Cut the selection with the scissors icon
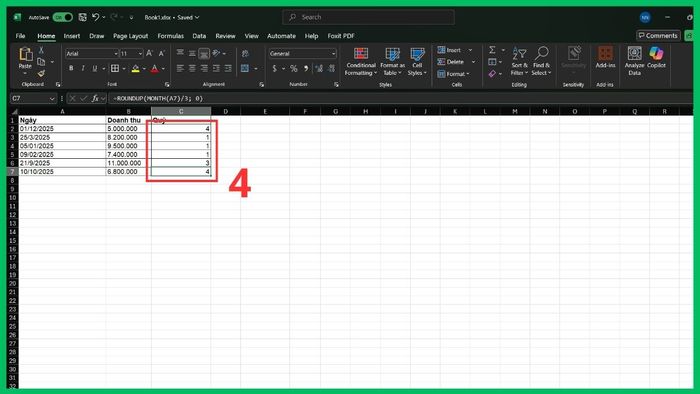700x394 pixels. pos(41,50)
